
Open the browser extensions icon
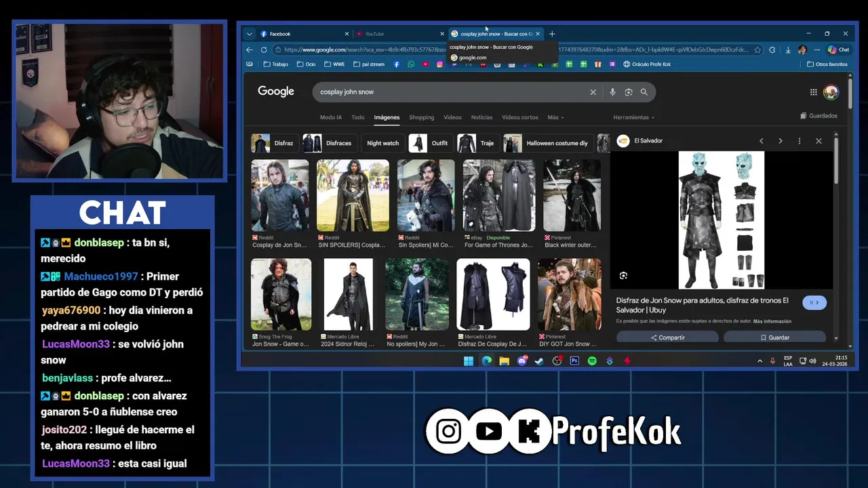coord(772,49)
